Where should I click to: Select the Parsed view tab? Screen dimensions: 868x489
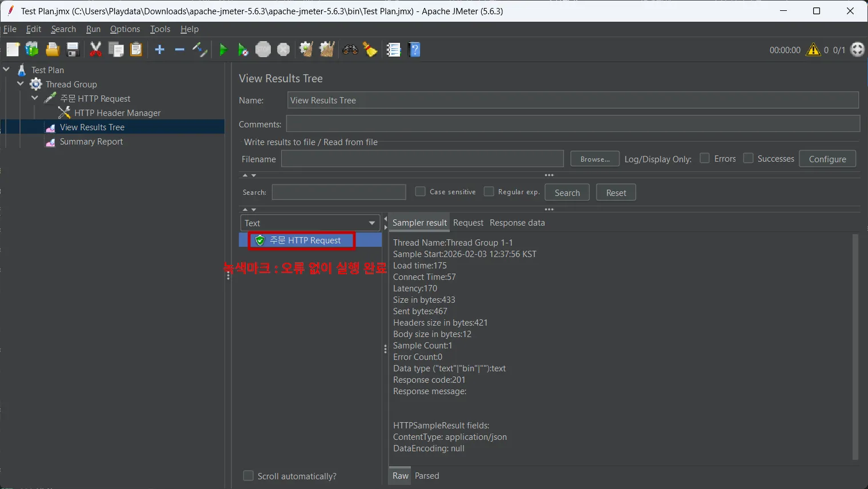[427, 476]
